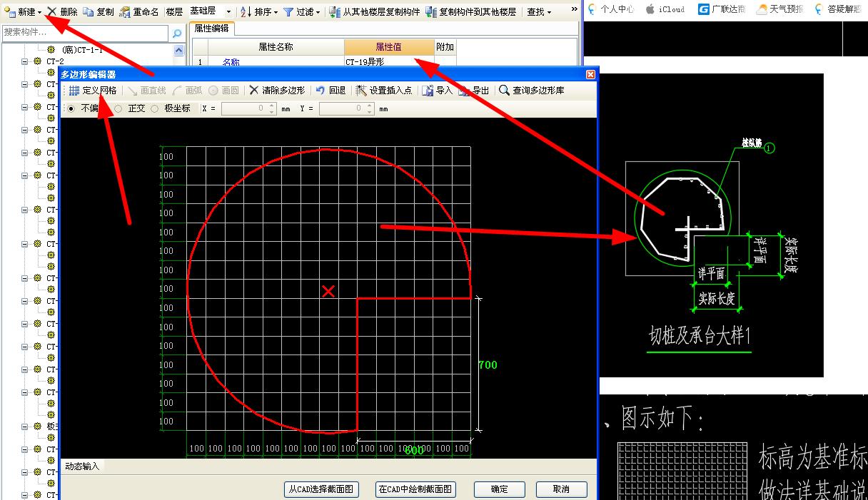Switch to the 属性编辑 tab
This screenshot has height=500, width=868.
click(x=211, y=29)
